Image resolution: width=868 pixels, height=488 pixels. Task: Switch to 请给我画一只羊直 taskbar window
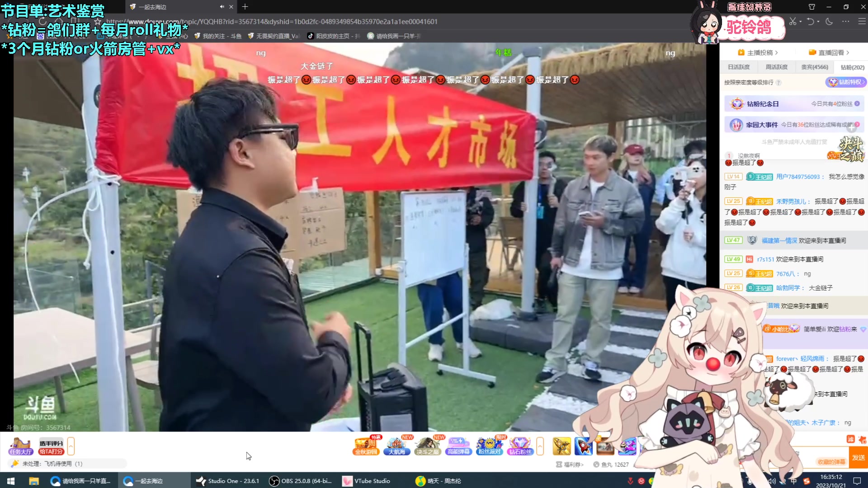click(81, 481)
